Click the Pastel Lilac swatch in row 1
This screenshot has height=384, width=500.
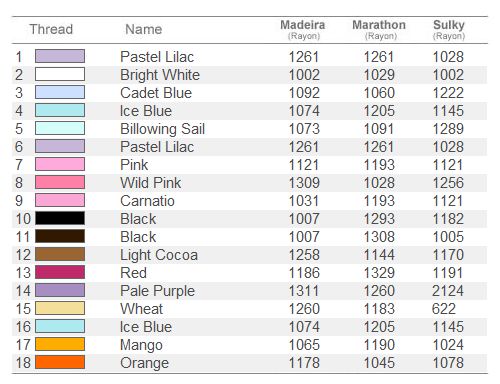click(x=60, y=56)
